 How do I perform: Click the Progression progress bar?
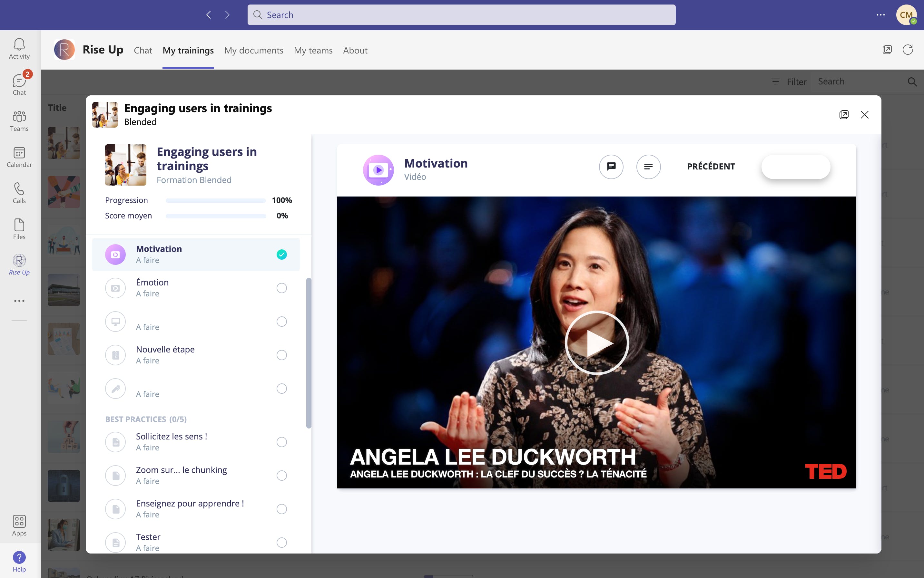[215, 201]
